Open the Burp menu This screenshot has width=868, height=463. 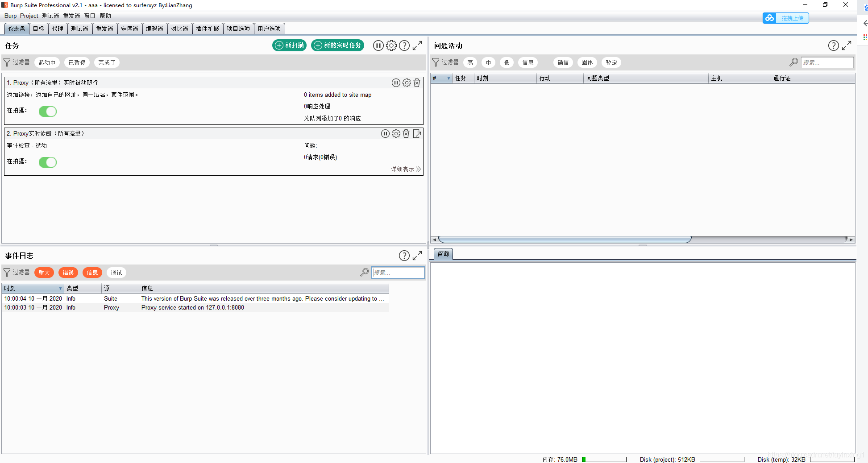click(x=10, y=16)
